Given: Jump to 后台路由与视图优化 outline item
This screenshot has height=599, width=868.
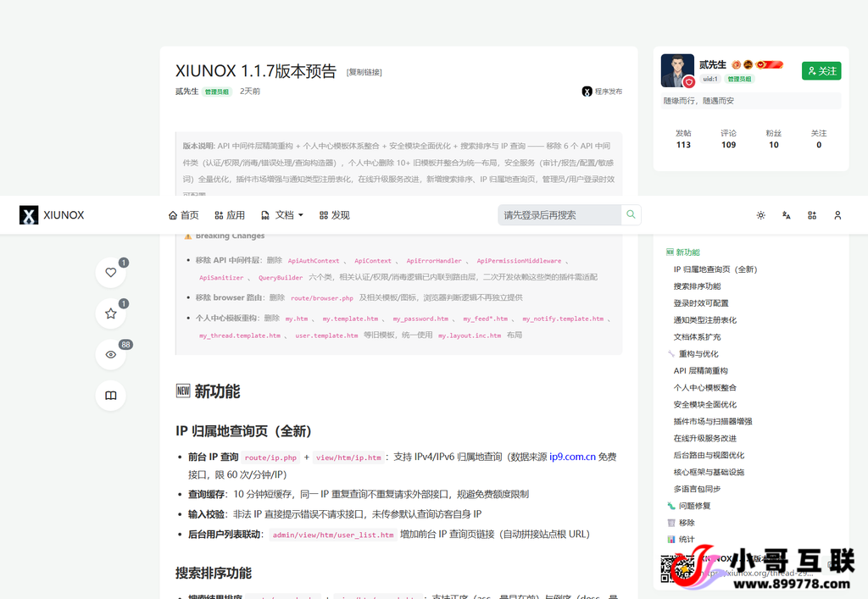Looking at the screenshot, I should click(709, 455).
